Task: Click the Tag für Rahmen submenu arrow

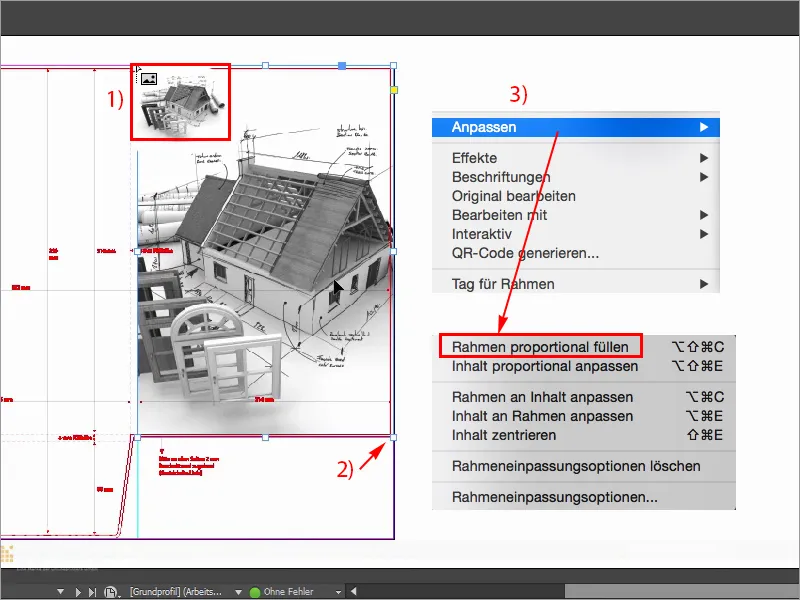Action: coord(704,284)
